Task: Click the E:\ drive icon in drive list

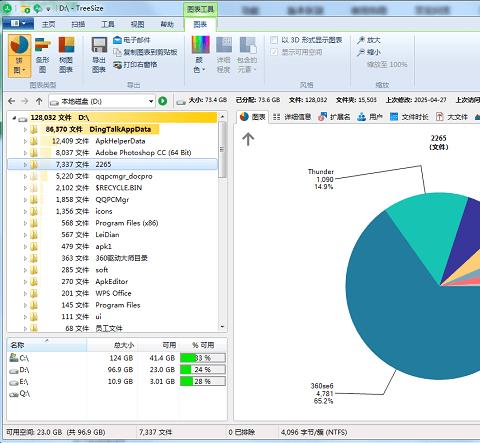Action: coord(14,382)
